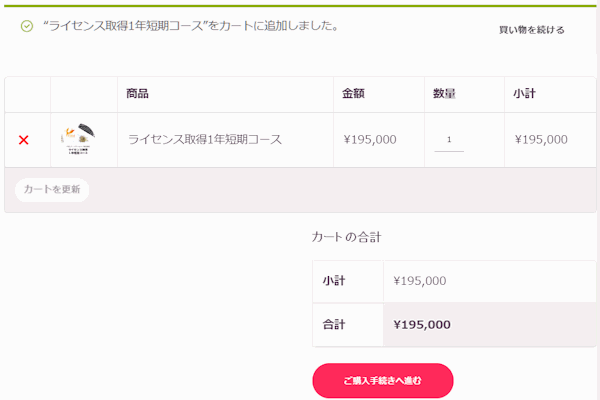The height and width of the screenshot is (400, 600).
Task: Click the 小計 label in cart totals
Action: [334, 281]
